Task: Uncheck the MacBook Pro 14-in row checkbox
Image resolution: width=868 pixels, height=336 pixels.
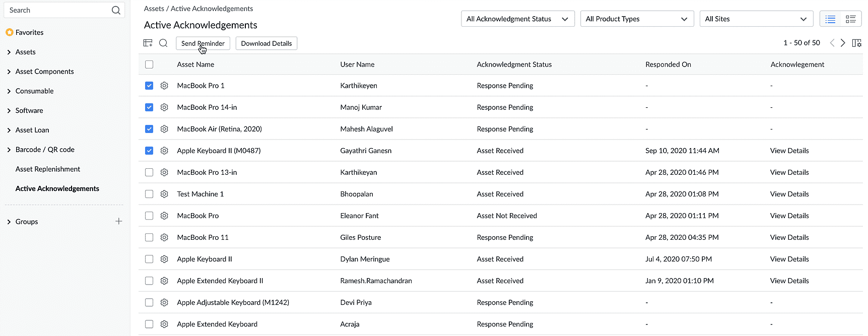Action: (149, 107)
